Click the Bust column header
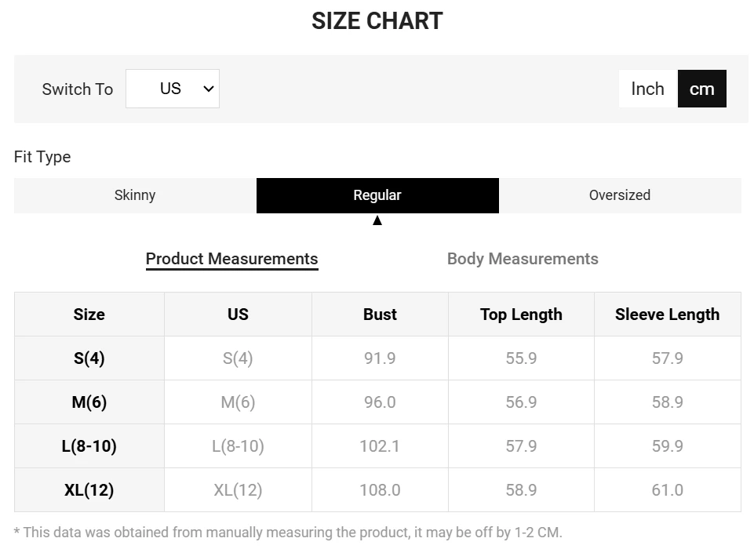Viewport: 754px width, 560px height. pyautogui.click(x=380, y=315)
